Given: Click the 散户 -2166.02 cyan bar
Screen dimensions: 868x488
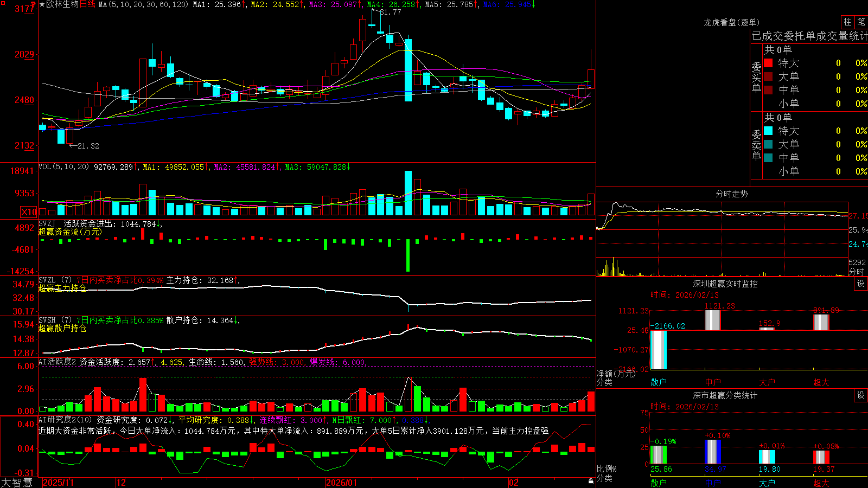Looking at the screenshot, I should tap(659, 350).
